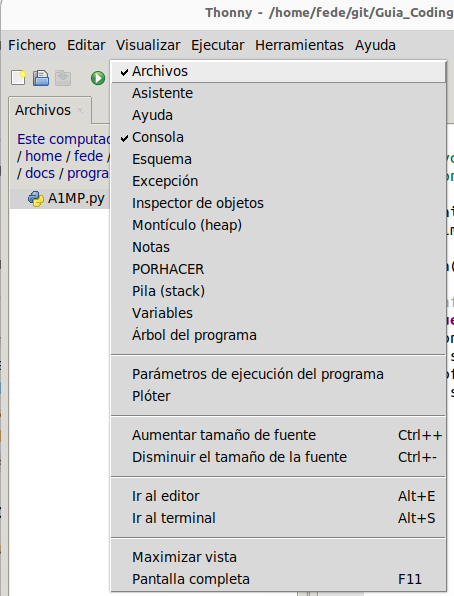Enable the Ayuda view in the dropdown
454x596 pixels.
(x=278, y=115)
